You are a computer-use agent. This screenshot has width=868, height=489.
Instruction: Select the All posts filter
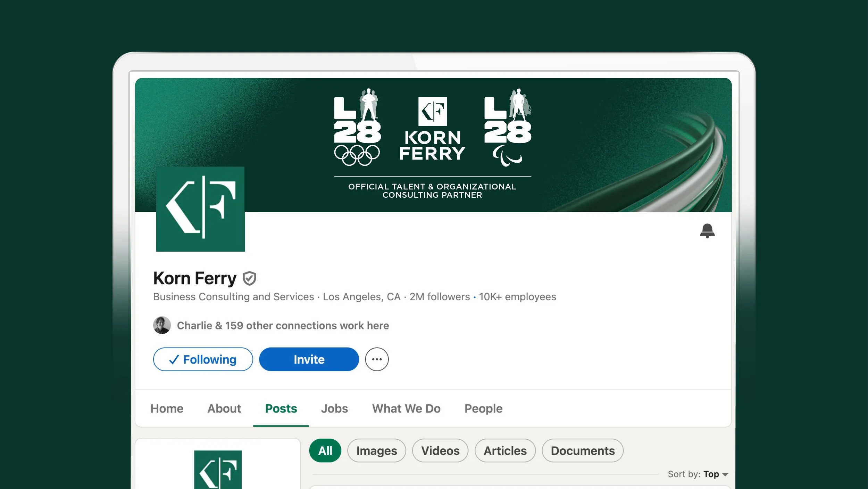click(325, 451)
